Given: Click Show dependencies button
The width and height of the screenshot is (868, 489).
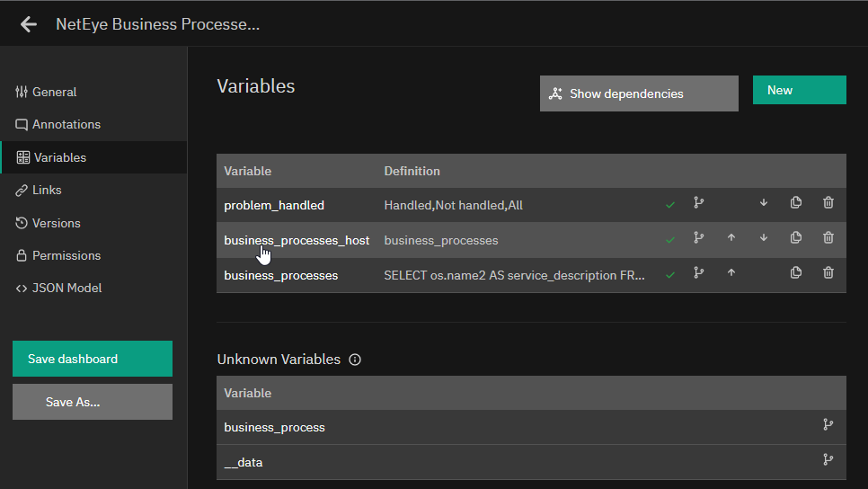Looking at the screenshot, I should (x=639, y=93).
